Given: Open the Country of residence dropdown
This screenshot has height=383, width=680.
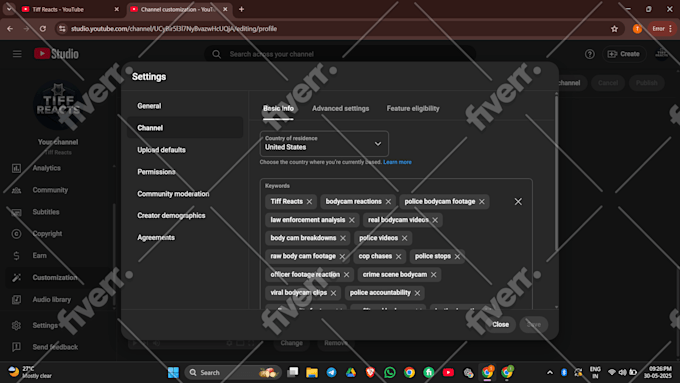Looking at the screenshot, I should [x=324, y=144].
